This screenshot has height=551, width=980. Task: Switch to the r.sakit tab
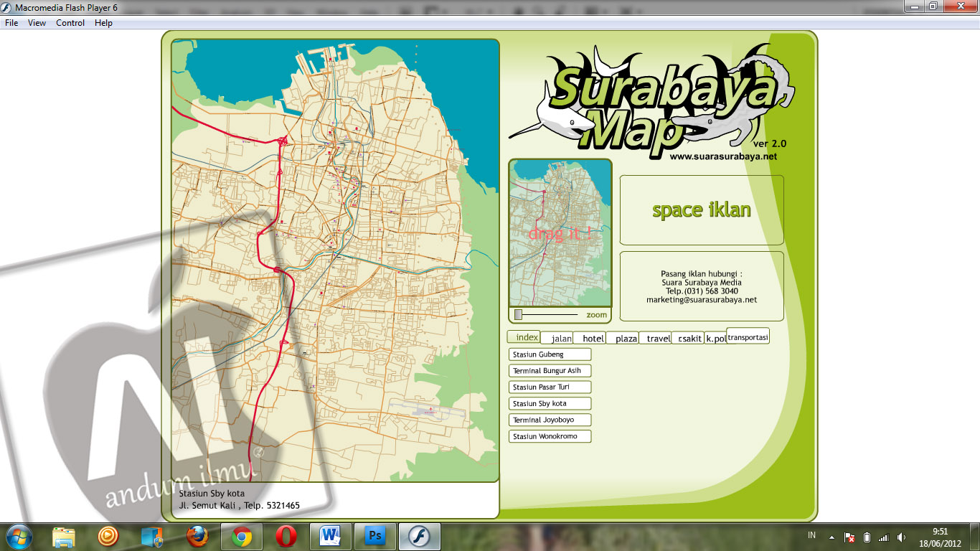pyautogui.click(x=688, y=337)
